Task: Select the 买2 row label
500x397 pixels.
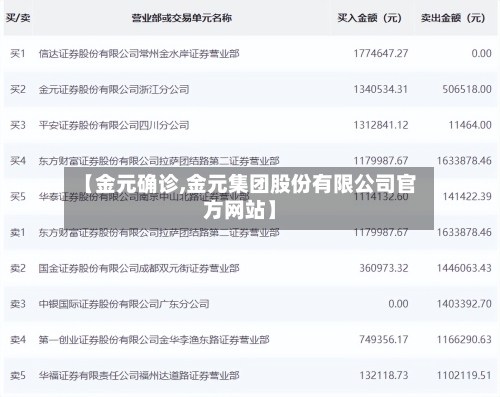Action: pyautogui.click(x=18, y=89)
